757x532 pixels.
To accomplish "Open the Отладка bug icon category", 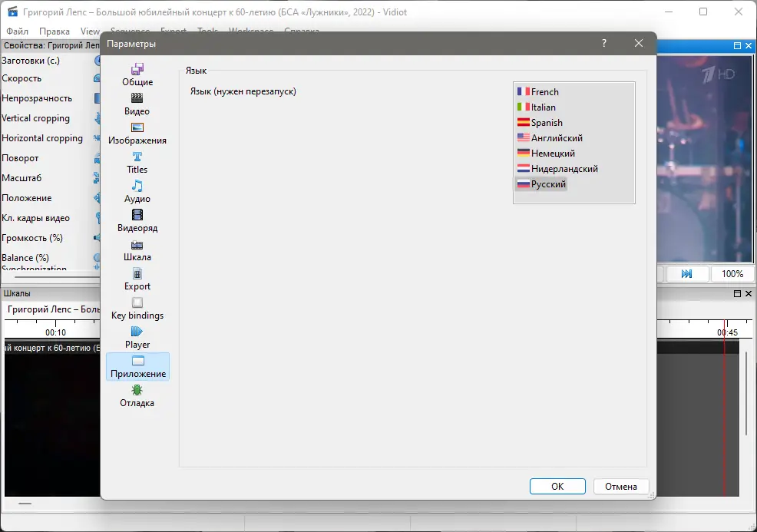I will click(137, 396).
